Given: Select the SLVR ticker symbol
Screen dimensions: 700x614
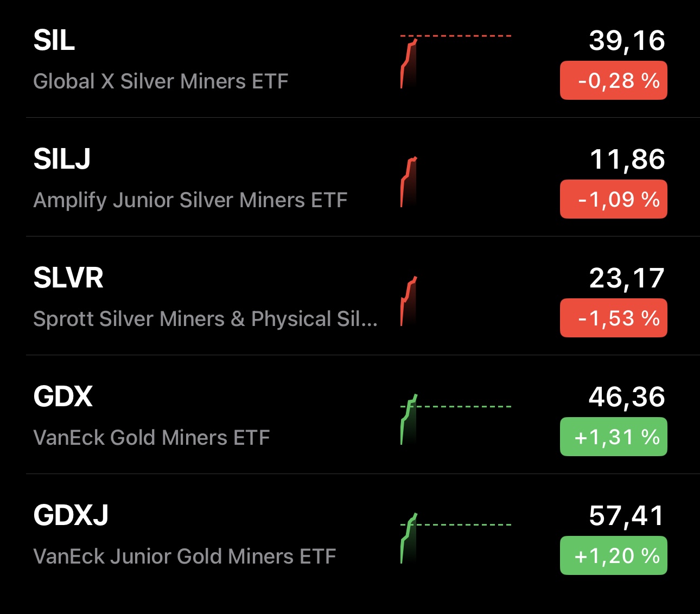Looking at the screenshot, I should click(68, 278).
